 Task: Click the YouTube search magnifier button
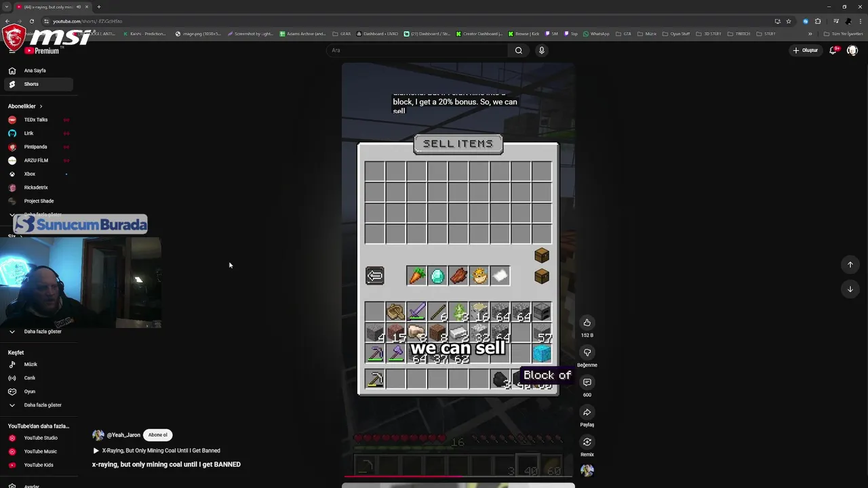tap(519, 50)
